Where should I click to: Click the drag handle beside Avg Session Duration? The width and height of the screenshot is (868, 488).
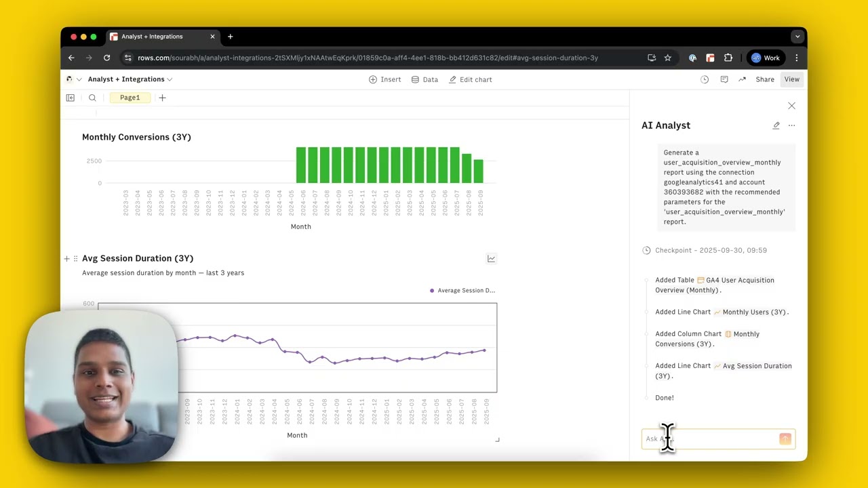click(x=75, y=258)
